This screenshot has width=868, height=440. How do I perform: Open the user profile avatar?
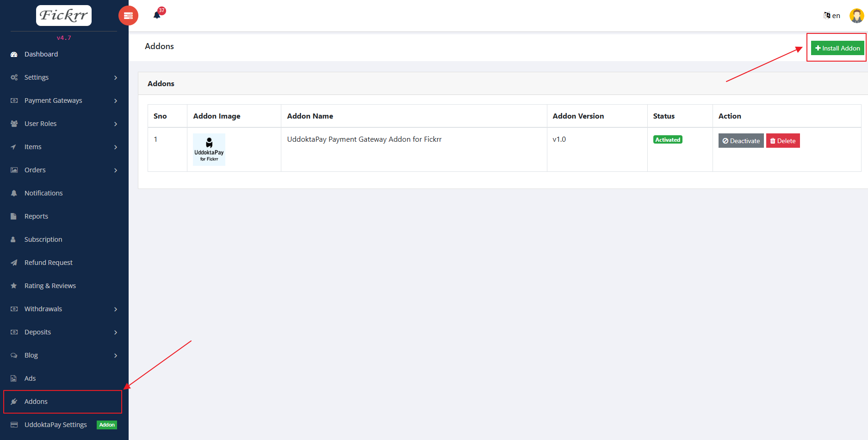pos(856,16)
